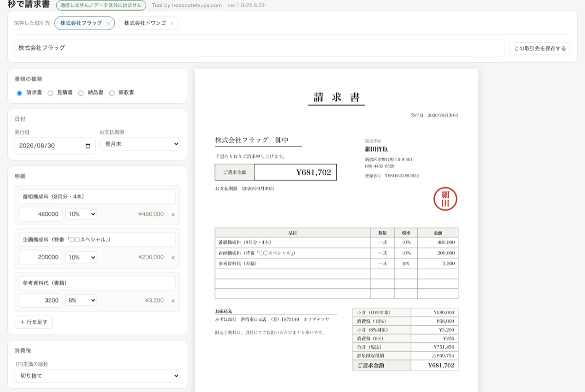The width and height of the screenshot is (585, 392).
Task: Select the 領収書 document type
Action: coord(112,93)
